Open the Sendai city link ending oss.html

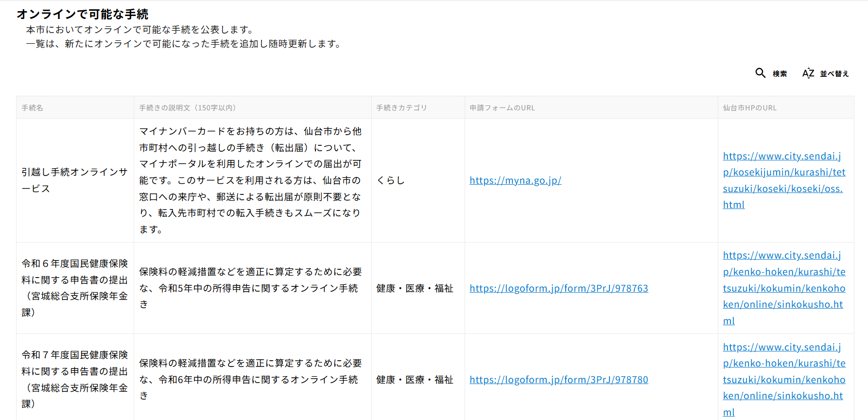(783, 180)
